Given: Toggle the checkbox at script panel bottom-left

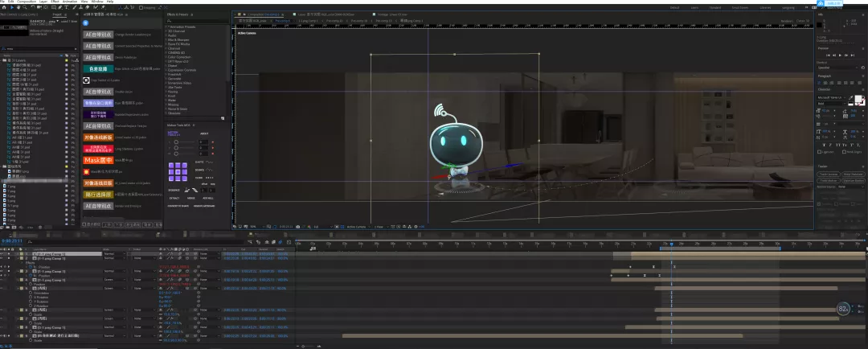Looking at the screenshot, I should click(x=84, y=224).
